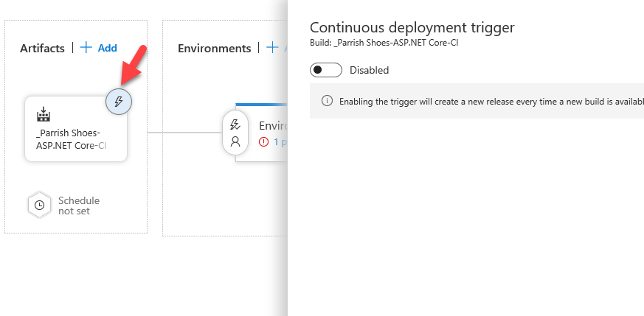
Task: Click the enabling the trigger info message
Action: [x=487, y=101]
